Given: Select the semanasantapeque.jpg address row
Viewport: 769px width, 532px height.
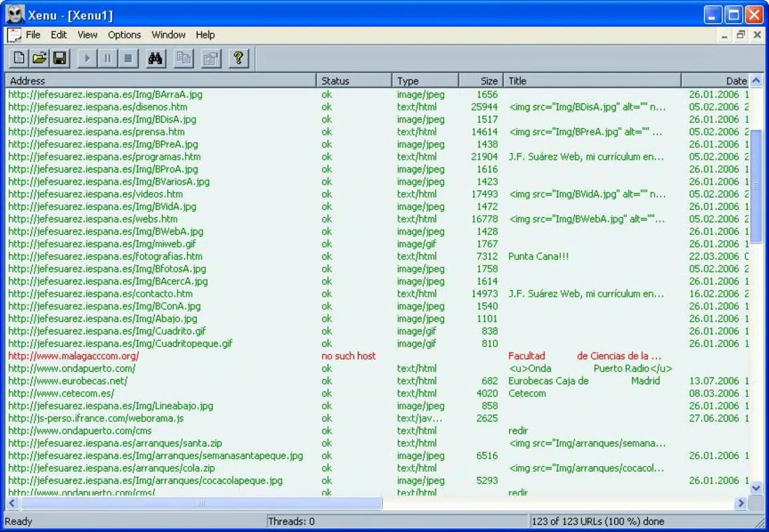Looking at the screenshot, I should [x=156, y=456].
